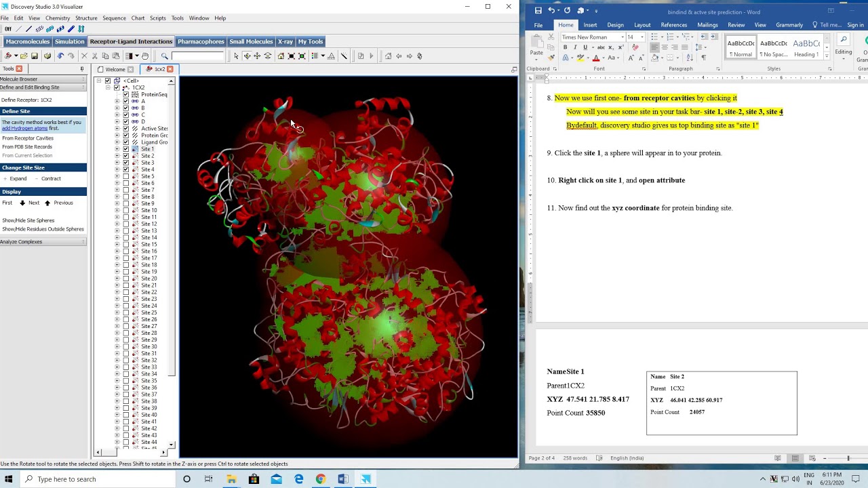Screen dimensions: 868x488
Task: Click the Sort A-Z icon in Word
Action: (x=690, y=58)
